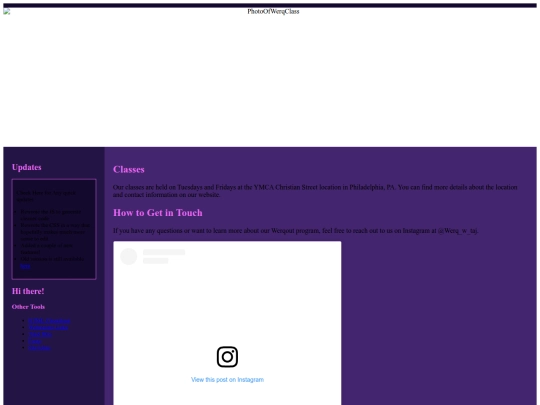Open the third link in the Other Tools list

[x=40, y=334]
